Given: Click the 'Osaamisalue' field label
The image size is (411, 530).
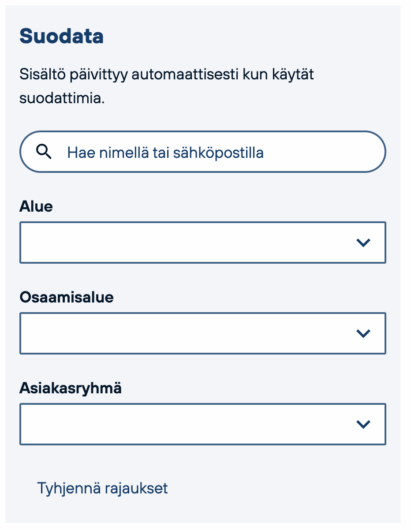Looking at the screenshot, I should click(67, 297).
